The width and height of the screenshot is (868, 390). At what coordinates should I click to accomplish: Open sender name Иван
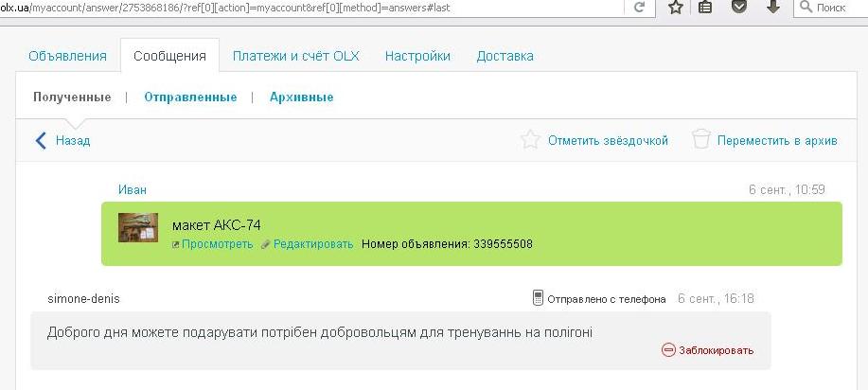(133, 190)
